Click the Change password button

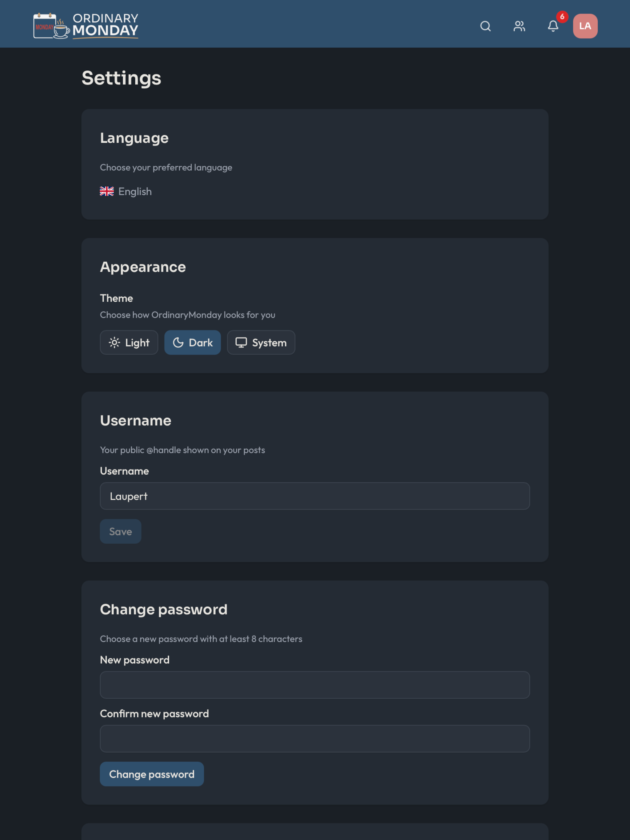coord(152,774)
